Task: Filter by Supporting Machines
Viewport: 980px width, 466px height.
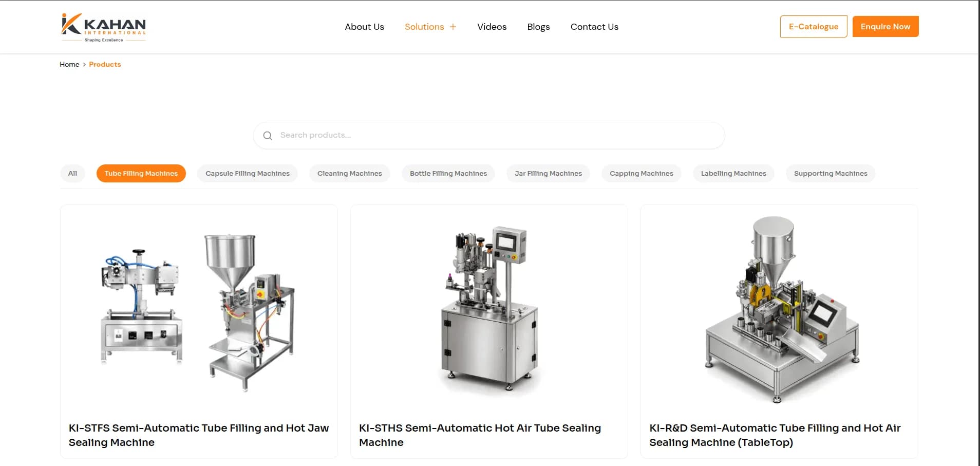Action: point(831,174)
